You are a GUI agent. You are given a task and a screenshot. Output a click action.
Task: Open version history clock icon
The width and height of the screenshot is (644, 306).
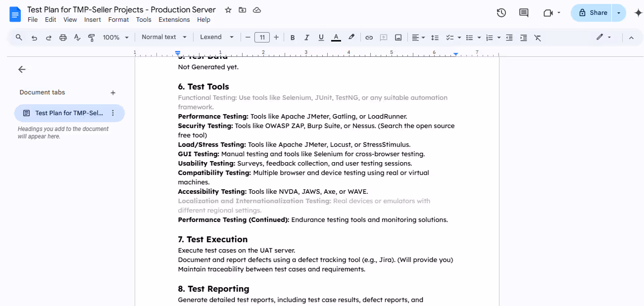click(501, 13)
